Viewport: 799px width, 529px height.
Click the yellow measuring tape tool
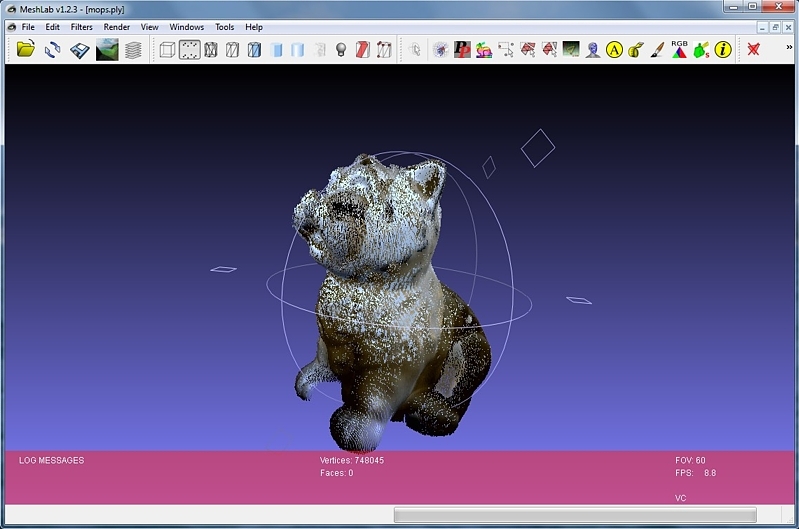point(635,49)
